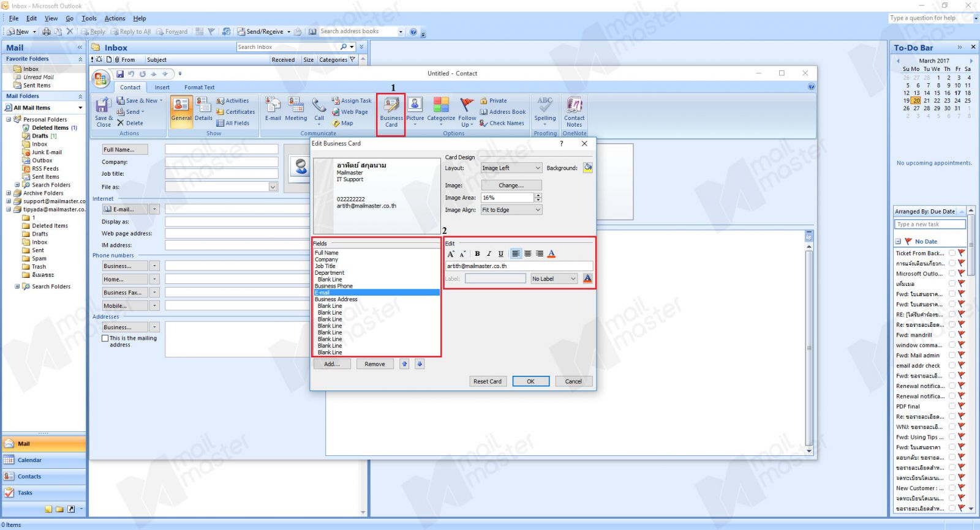Check off 'Microsoft Outlo...' task
980x530 pixels.
coord(952,274)
